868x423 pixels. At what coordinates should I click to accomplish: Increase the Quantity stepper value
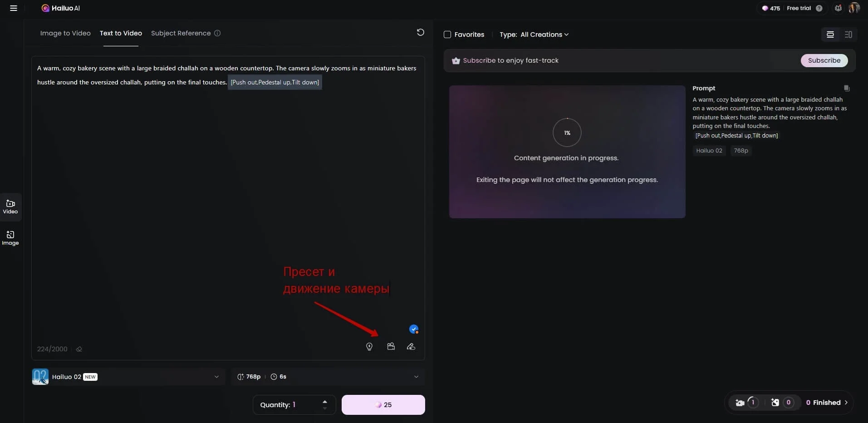pyautogui.click(x=324, y=402)
